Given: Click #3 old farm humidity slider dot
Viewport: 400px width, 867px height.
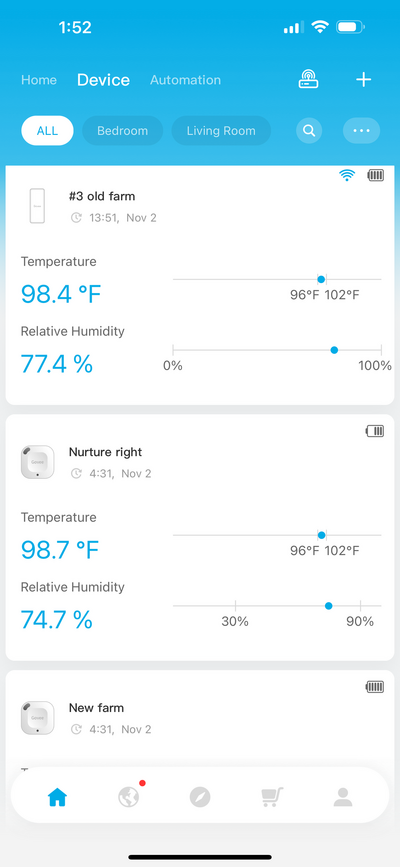Looking at the screenshot, I should [x=334, y=350].
